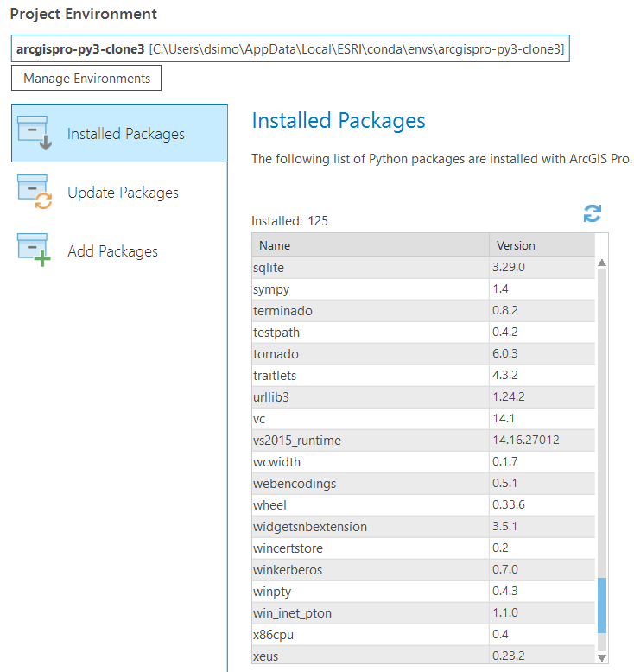Click the scrollbar down arrow
The width and height of the screenshot is (634, 672).
(602, 657)
